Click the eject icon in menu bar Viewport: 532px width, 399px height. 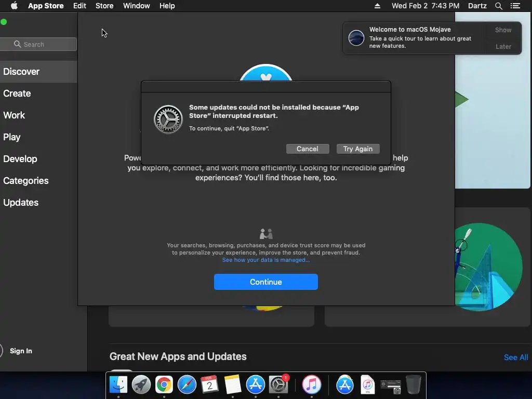(x=377, y=6)
